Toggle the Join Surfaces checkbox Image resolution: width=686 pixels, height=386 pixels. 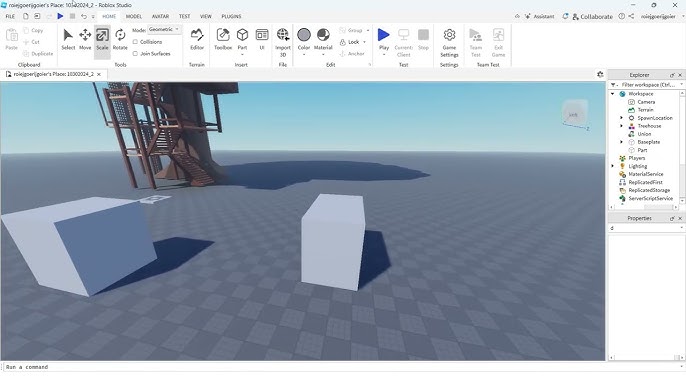135,53
